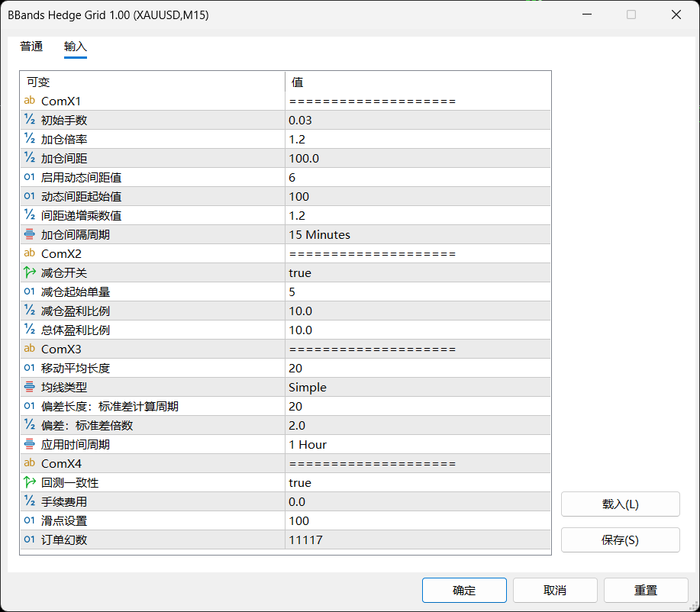Viewport: 700px width, 612px height.
Task: Click the 可变 column header
Action: click(x=152, y=82)
